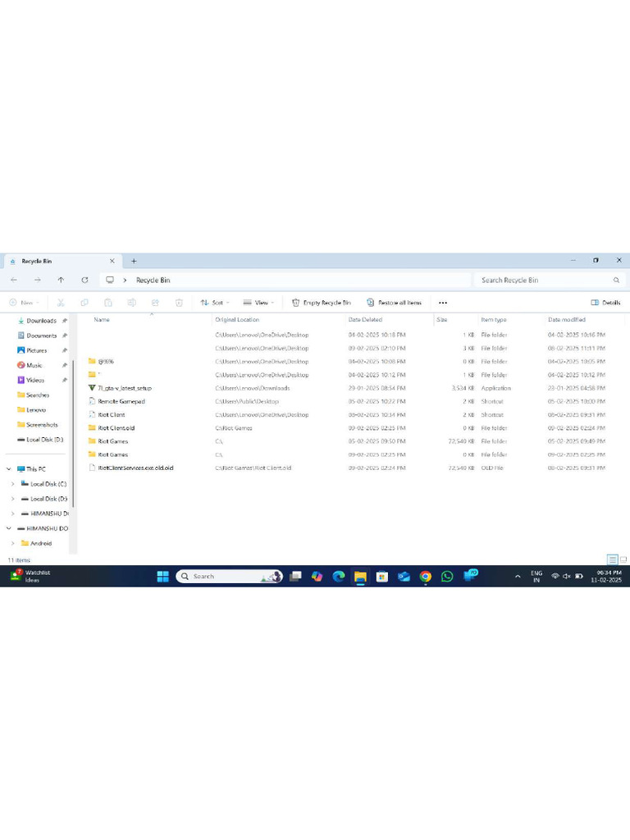
Task: Click breadcrumb chevron before Recycle Bin
Action: pos(125,281)
